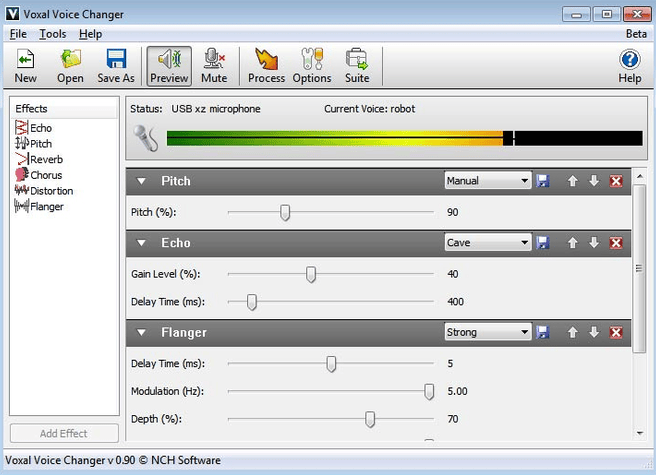Click the vertical scrollbar thumb

point(639,269)
